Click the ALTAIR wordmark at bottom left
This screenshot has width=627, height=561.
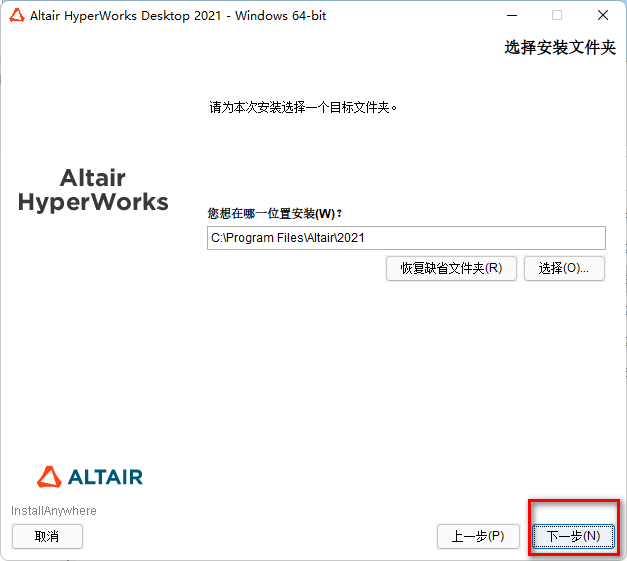(x=105, y=477)
